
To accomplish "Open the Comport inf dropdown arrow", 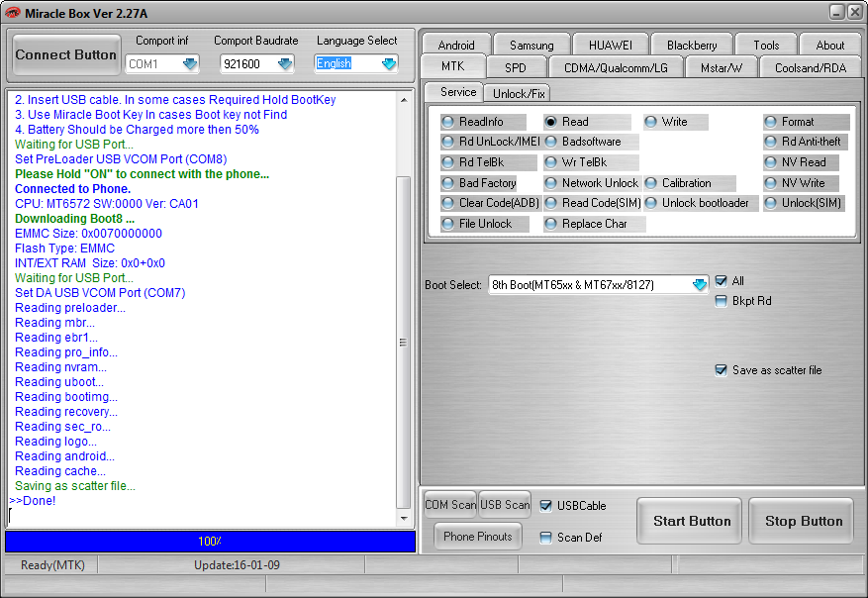I will (x=190, y=63).
